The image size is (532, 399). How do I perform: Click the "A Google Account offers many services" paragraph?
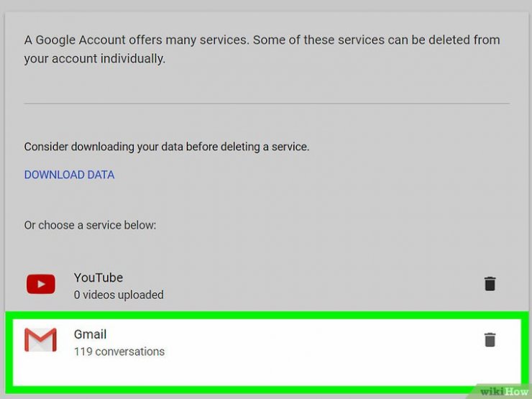tap(180, 40)
